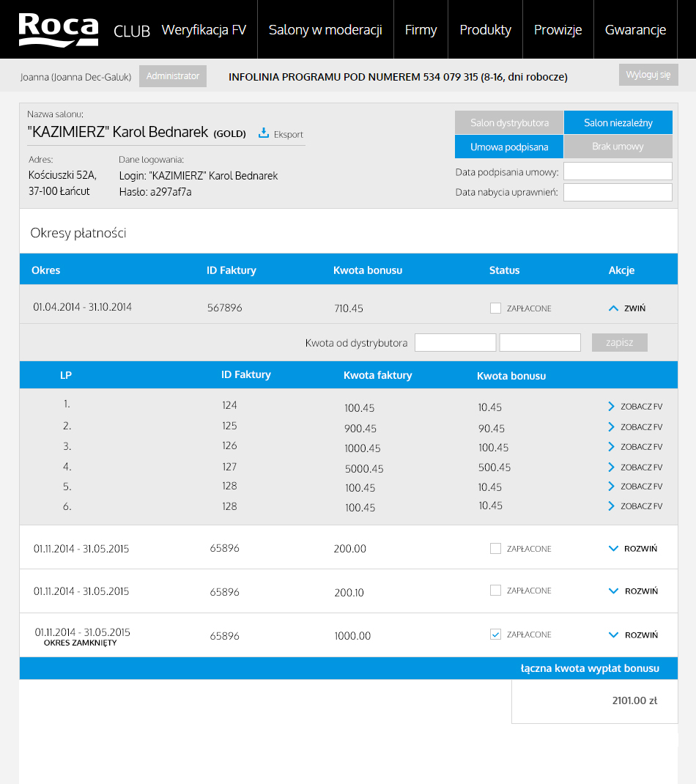Click CLUB text in header
The width and height of the screenshot is (696, 784).
(x=132, y=31)
